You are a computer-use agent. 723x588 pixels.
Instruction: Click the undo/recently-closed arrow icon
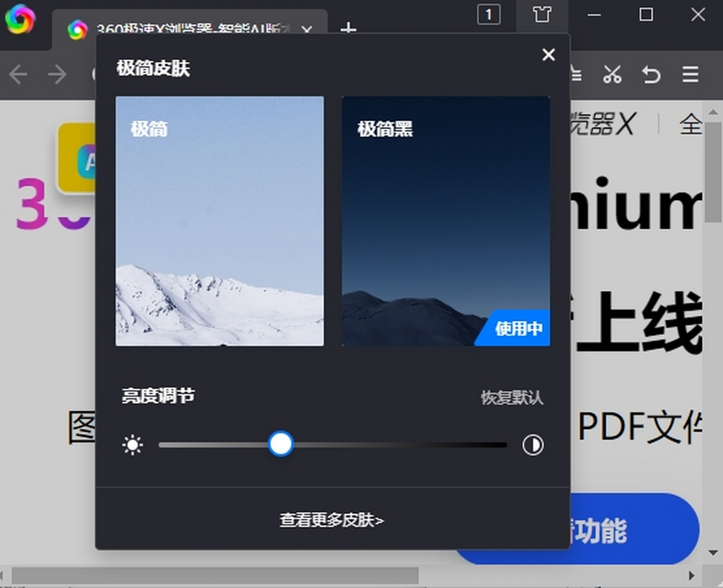(x=651, y=75)
